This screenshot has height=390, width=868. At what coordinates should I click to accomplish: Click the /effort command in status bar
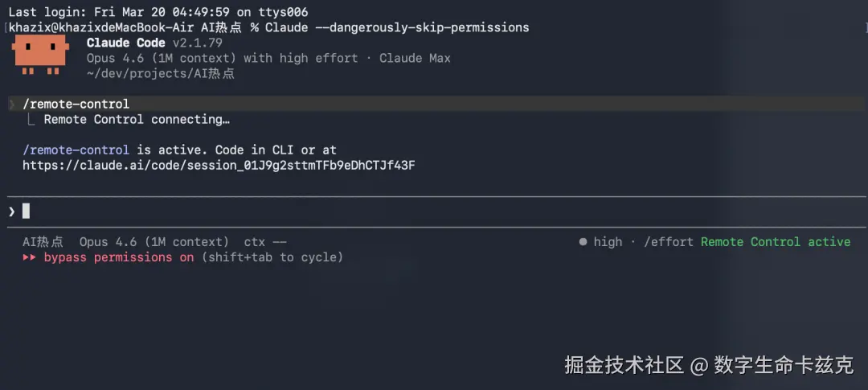click(669, 242)
